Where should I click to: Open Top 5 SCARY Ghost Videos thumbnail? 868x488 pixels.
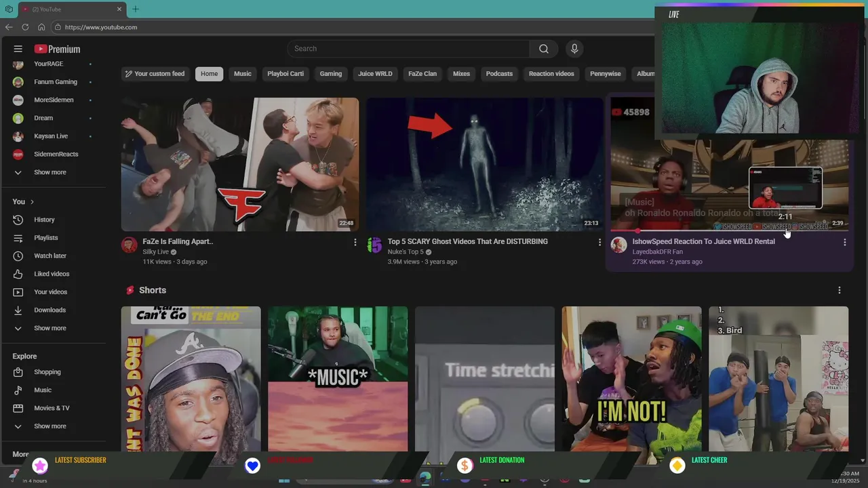click(485, 164)
